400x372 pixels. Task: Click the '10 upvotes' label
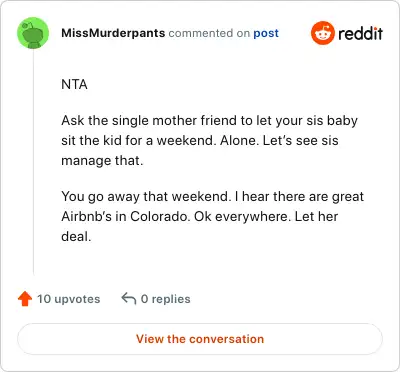[68, 299]
